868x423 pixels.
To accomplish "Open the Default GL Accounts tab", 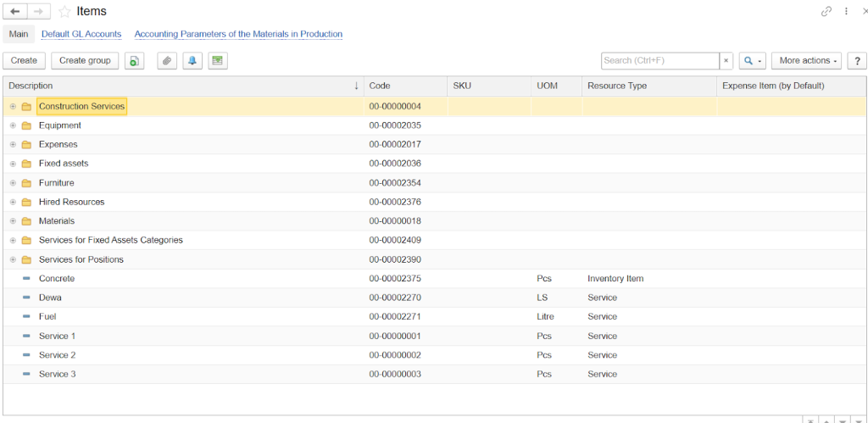I will tap(81, 34).
